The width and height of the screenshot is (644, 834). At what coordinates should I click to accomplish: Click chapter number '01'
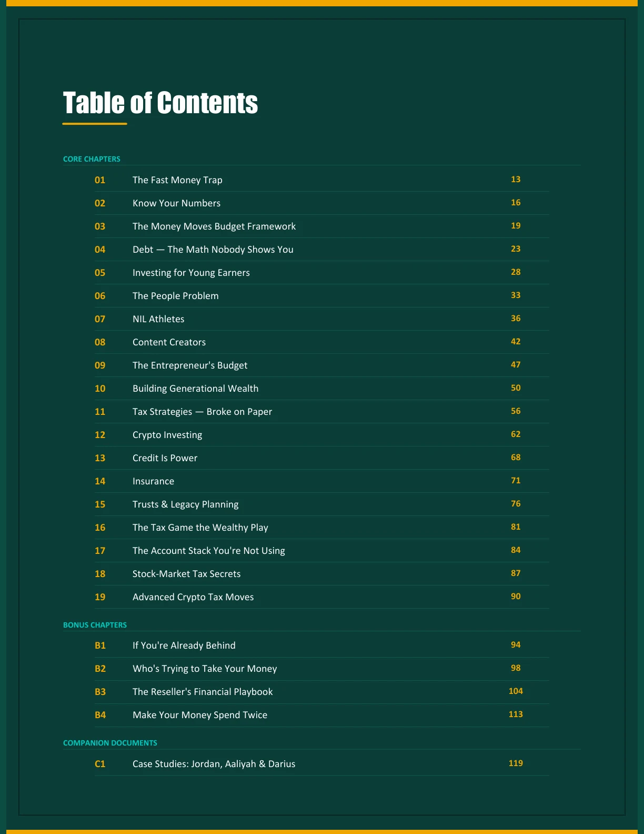100,180
